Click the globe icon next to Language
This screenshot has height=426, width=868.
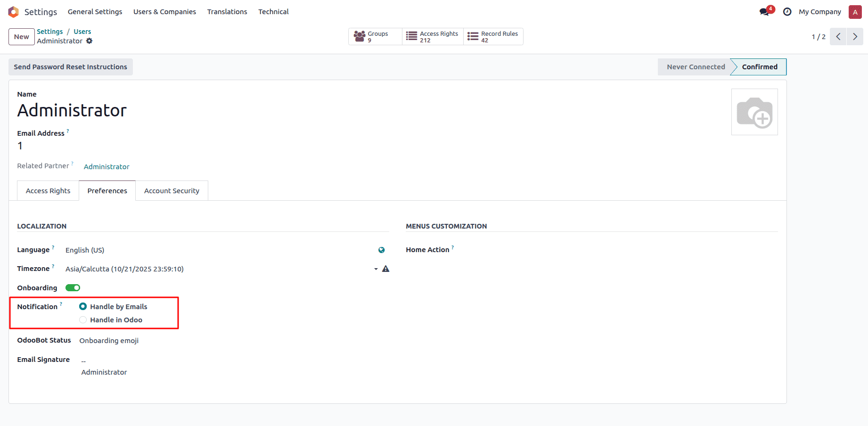coord(382,250)
